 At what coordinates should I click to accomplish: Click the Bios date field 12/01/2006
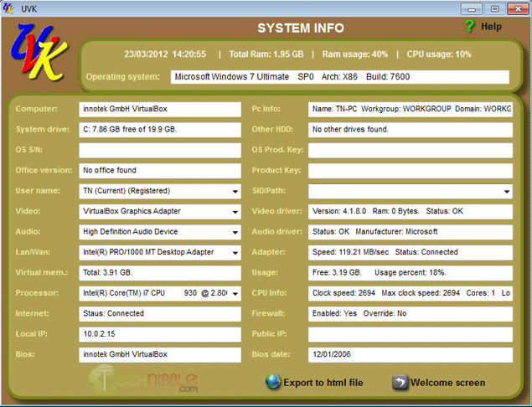411,355
